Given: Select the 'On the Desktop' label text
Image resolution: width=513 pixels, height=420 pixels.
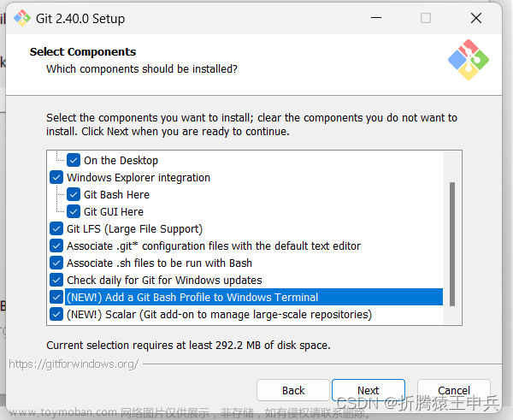Looking at the screenshot, I should (x=121, y=161).
